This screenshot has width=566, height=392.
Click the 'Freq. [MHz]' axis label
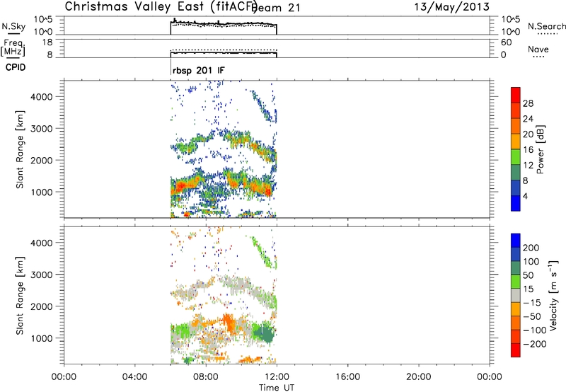tap(13, 48)
